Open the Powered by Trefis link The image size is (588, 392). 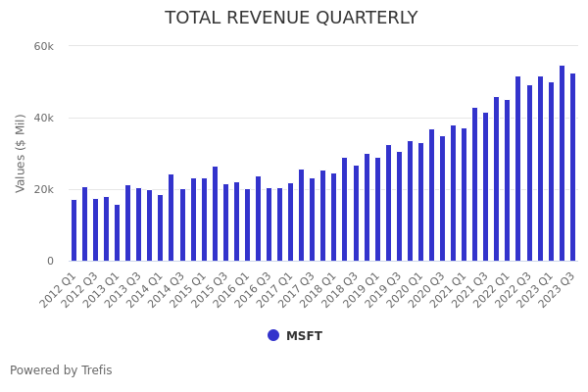61,370
